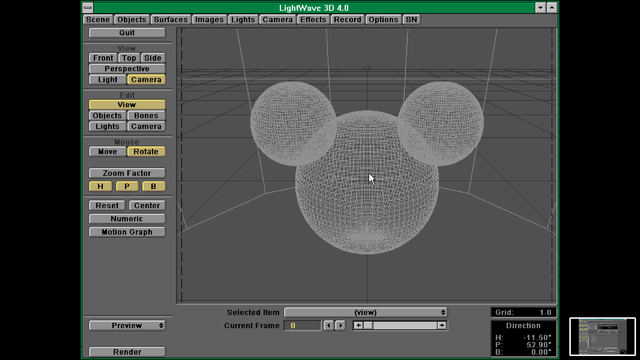Toggle the B bank axis button

coord(153,186)
